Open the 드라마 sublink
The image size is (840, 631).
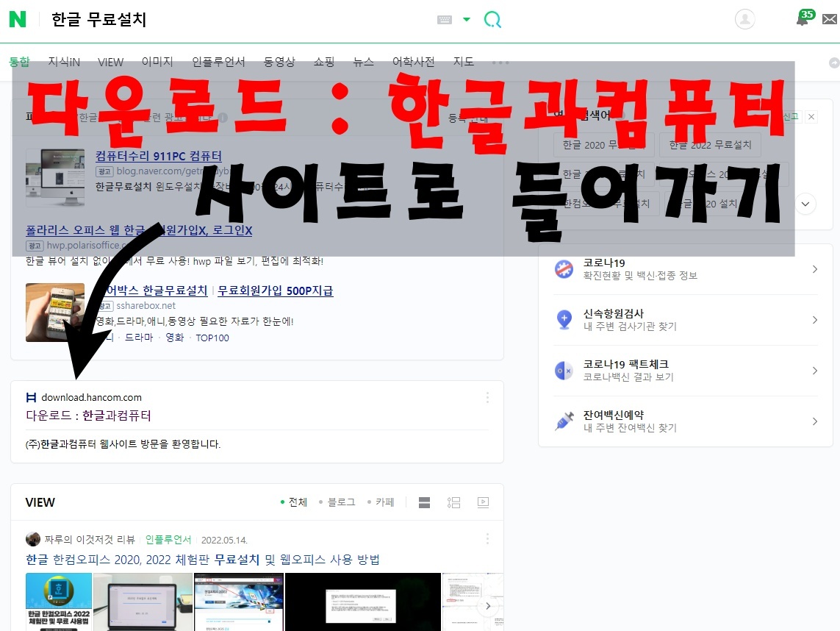139,338
